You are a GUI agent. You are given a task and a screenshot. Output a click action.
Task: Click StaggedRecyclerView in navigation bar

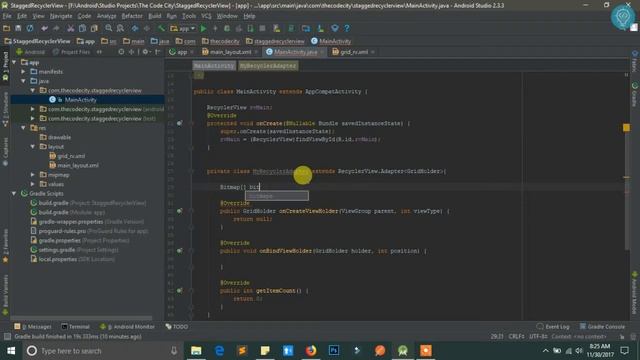(37, 41)
